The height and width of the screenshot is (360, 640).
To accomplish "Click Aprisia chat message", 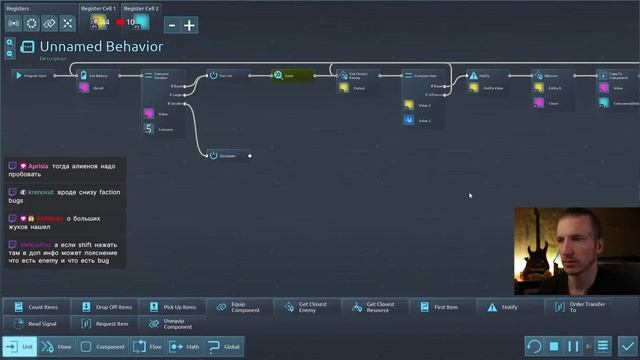I will pyautogui.click(x=65, y=170).
